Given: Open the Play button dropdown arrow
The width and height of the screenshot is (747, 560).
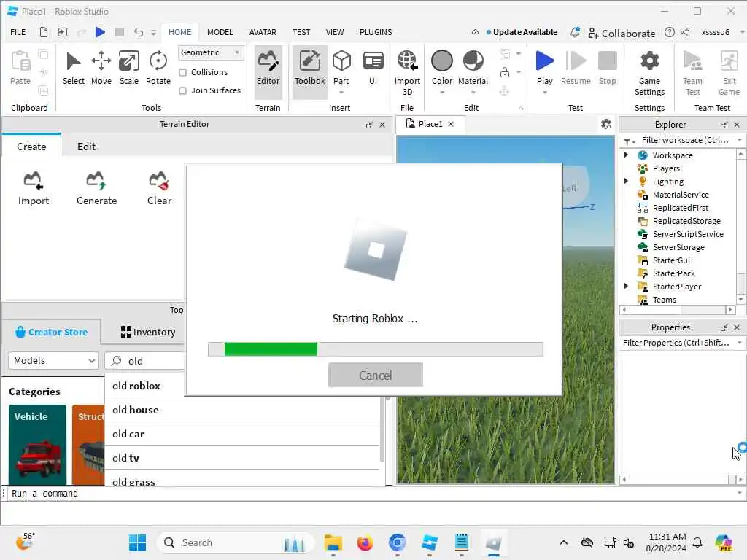Looking at the screenshot, I should 544,93.
